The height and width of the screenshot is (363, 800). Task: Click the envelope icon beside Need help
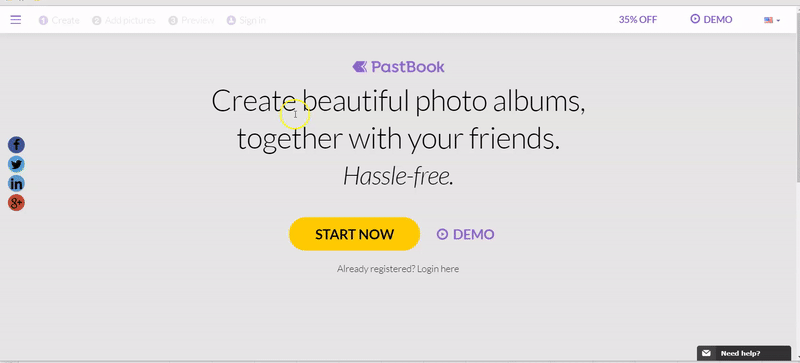pos(706,353)
